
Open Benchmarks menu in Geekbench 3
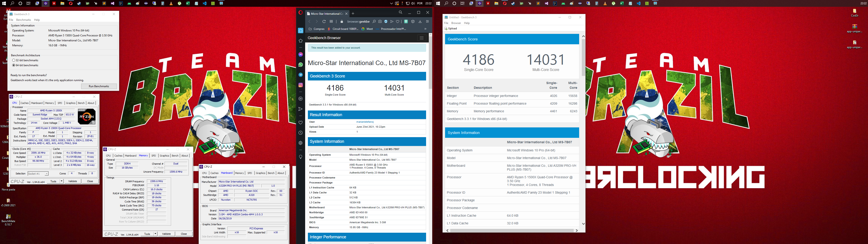(24, 20)
